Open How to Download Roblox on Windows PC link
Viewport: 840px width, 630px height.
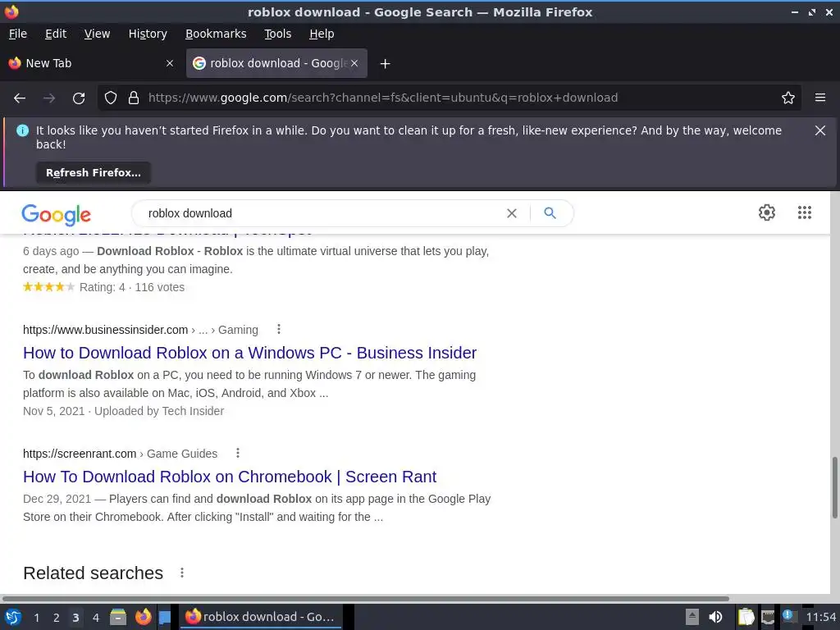tap(249, 353)
